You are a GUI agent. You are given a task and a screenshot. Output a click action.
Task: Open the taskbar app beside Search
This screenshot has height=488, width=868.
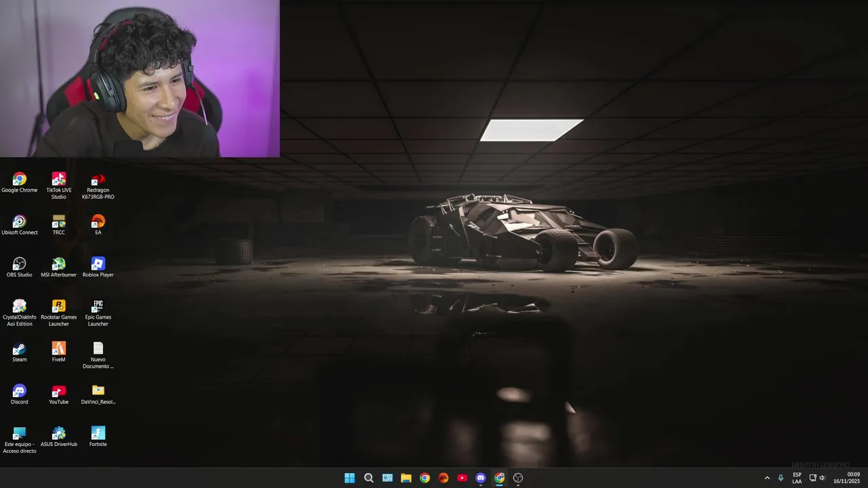pyautogui.click(x=387, y=478)
